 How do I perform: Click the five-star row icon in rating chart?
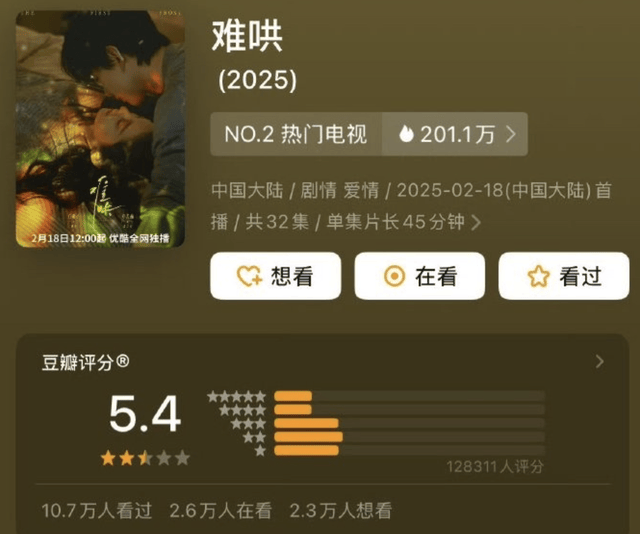coord(237,396)
